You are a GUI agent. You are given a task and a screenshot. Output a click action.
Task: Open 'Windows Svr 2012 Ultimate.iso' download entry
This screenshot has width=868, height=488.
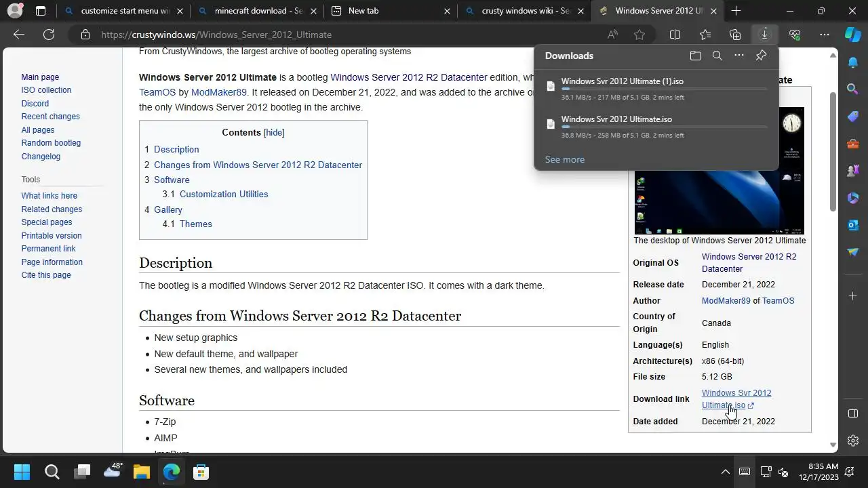616,119
